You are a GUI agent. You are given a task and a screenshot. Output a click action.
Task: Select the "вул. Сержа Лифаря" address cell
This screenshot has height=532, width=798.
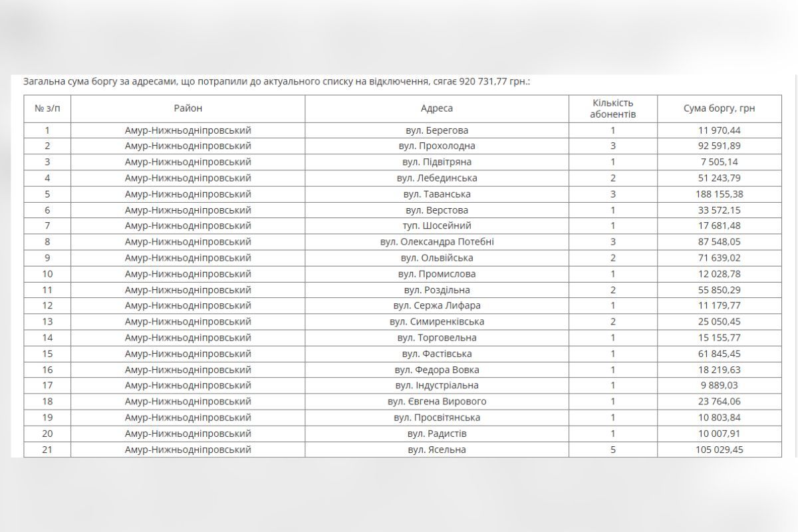[436, 306]
